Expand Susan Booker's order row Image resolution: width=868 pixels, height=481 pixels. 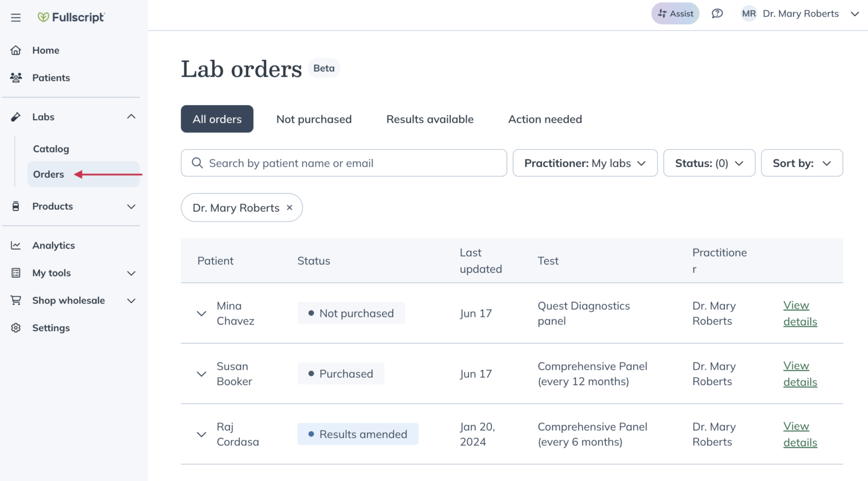tap(201, 374)
